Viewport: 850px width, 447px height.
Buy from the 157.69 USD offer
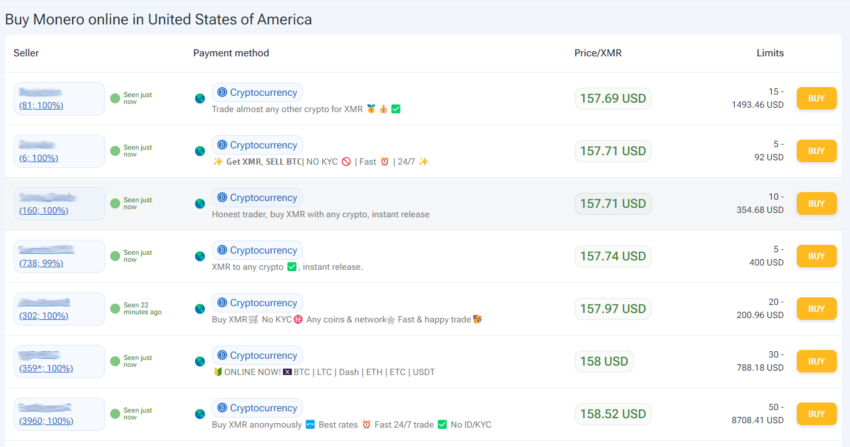[x=816, y=99]
